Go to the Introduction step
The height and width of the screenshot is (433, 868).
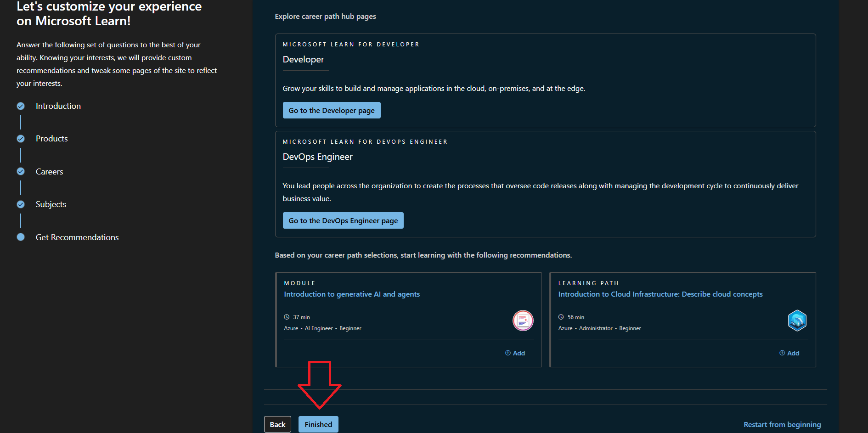[x=58, y=106]
